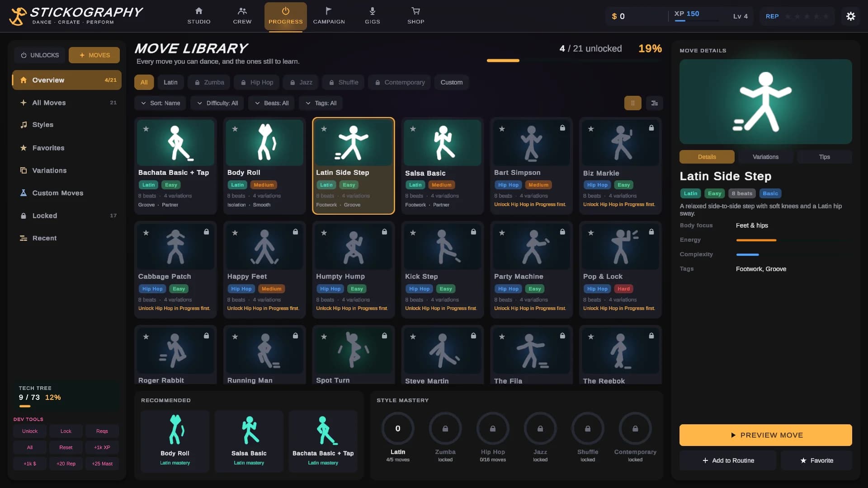This screenshot has width=868, height=488.
Task: Open the Crew people icon
Action: (x=242, y=11)
